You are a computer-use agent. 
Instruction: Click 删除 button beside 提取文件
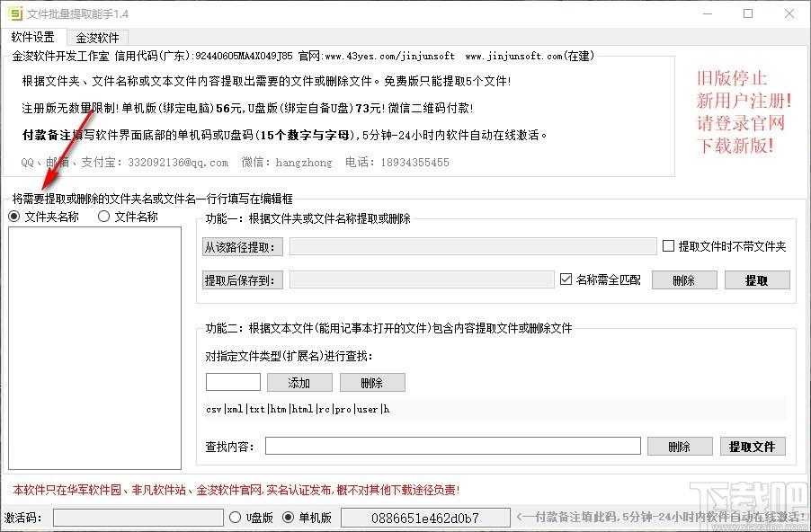point(680,447)
